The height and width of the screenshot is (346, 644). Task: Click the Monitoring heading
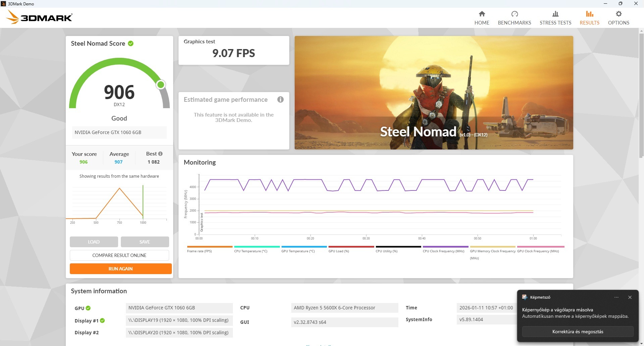pyautogui.click(x=200, y=162)
